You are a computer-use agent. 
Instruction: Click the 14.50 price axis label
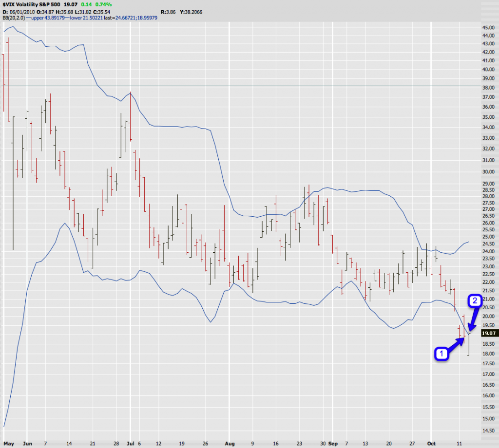[488, 430]
